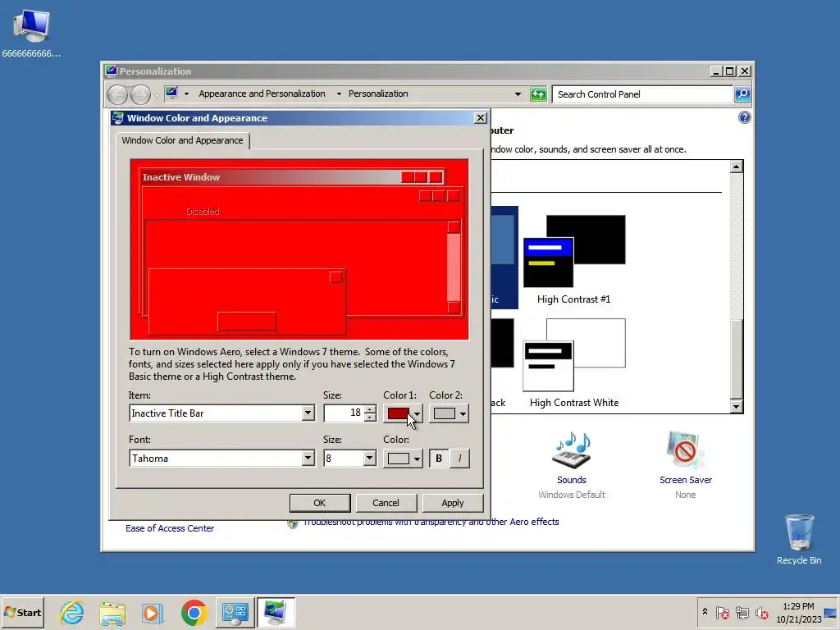Open Windows Media Player from the taskbar
Image resolution: width=840 pixels, height=630 pixels.
point(153,612)
